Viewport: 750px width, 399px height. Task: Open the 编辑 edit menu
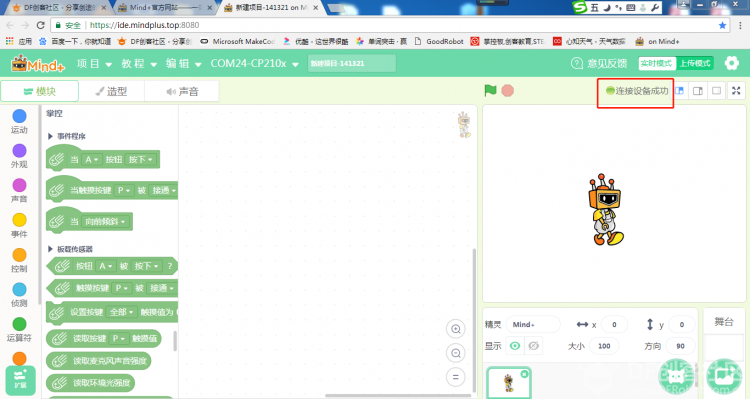[x=183, y=64]
